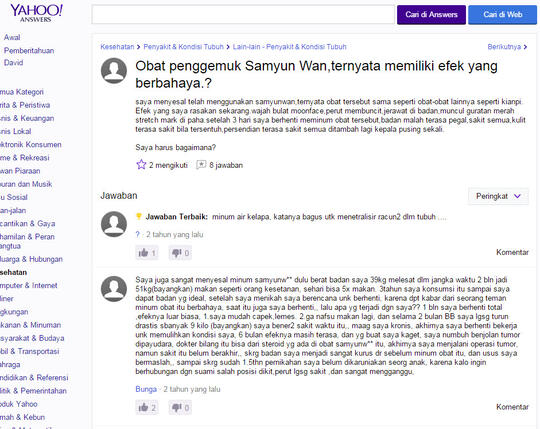Open Bunga's avatar next to second answer

tap(114, 289)
